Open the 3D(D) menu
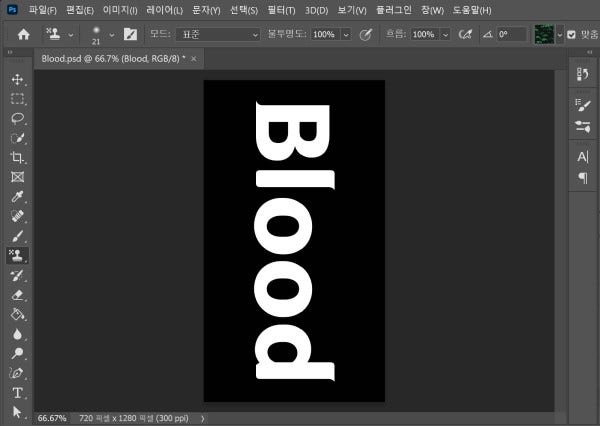 pos(316,10)
